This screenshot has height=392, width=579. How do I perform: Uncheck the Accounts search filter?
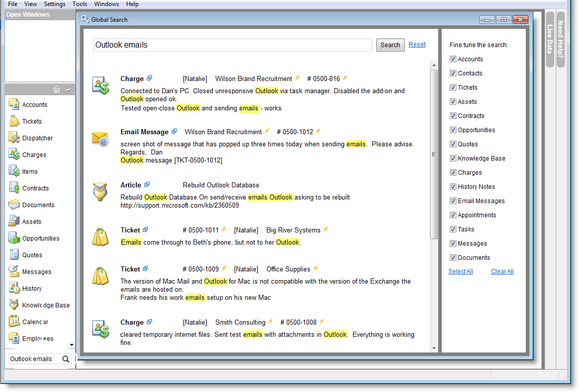click(x=453, y=59)
